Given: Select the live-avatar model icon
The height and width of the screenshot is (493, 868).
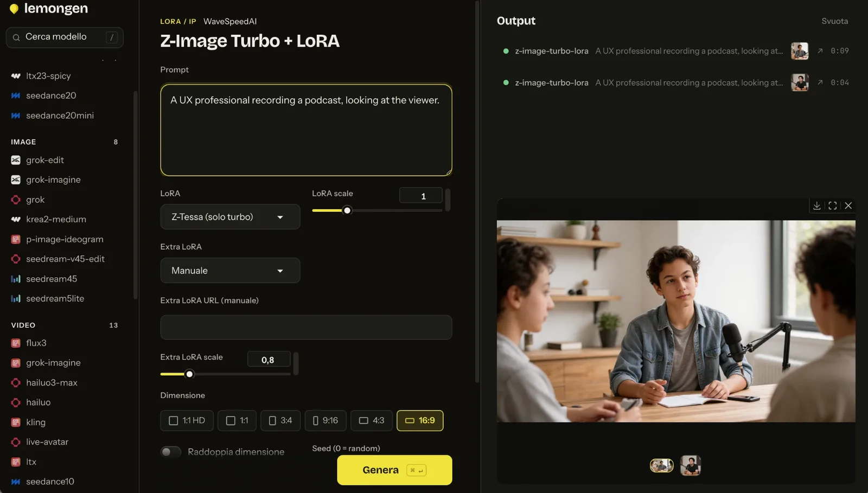Looking at the screenshot, I should [16, 442].
